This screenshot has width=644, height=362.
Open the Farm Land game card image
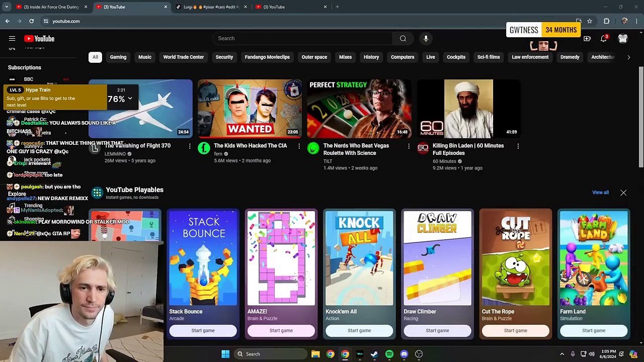pos(594,258)
